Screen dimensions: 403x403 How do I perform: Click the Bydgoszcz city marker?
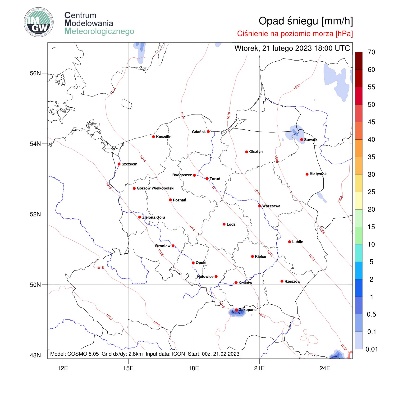click(195, 175)
